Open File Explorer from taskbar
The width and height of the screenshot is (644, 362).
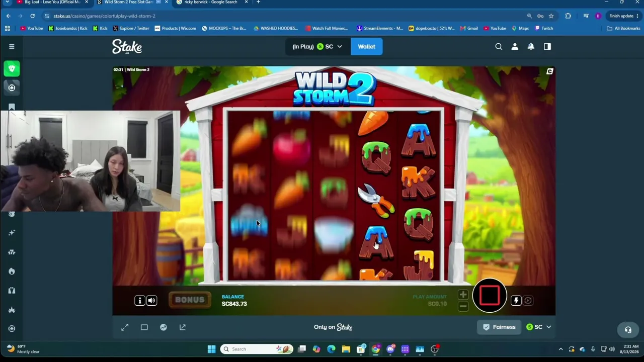[x=346, y=349]
